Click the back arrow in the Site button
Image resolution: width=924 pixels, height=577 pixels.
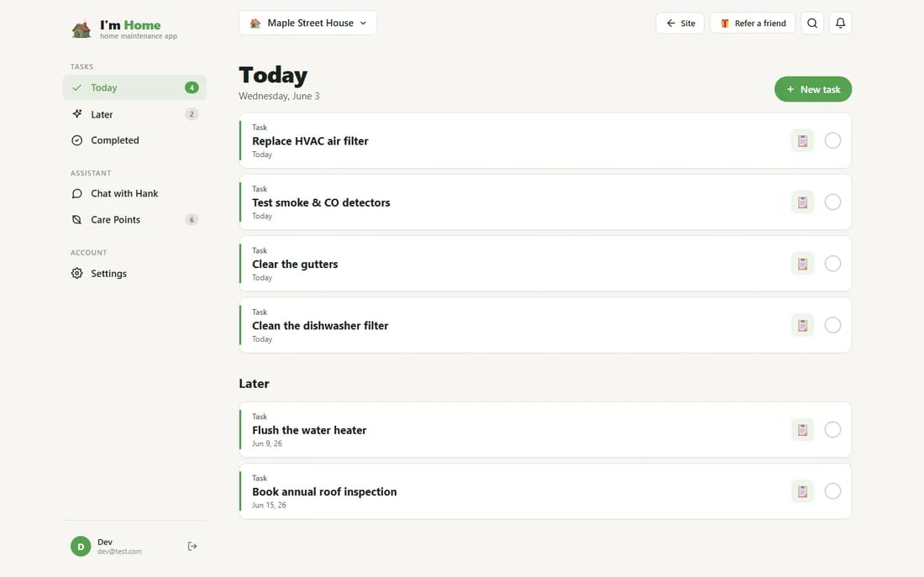pyautogui.click(x=670, y=23)
